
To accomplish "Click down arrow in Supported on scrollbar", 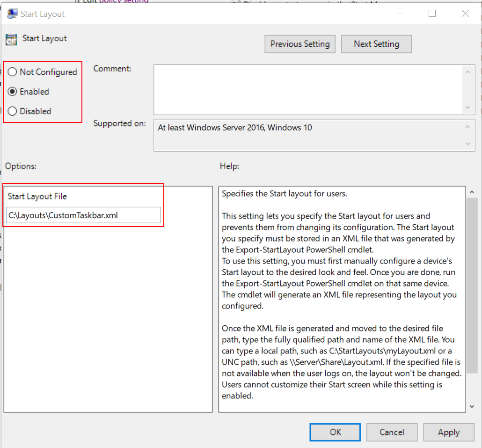I will click(467, 144).
